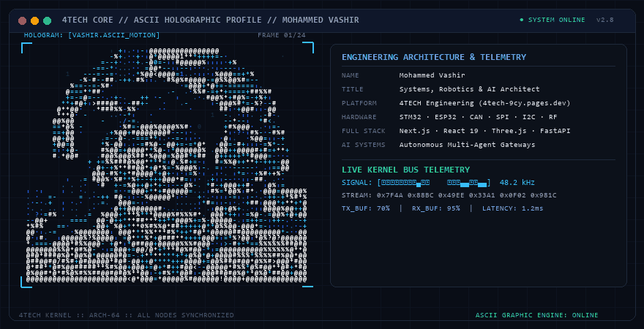This screenshot has height=329, width=644.
Task: Click the PLATFORM field label
Action: point(359,103)
